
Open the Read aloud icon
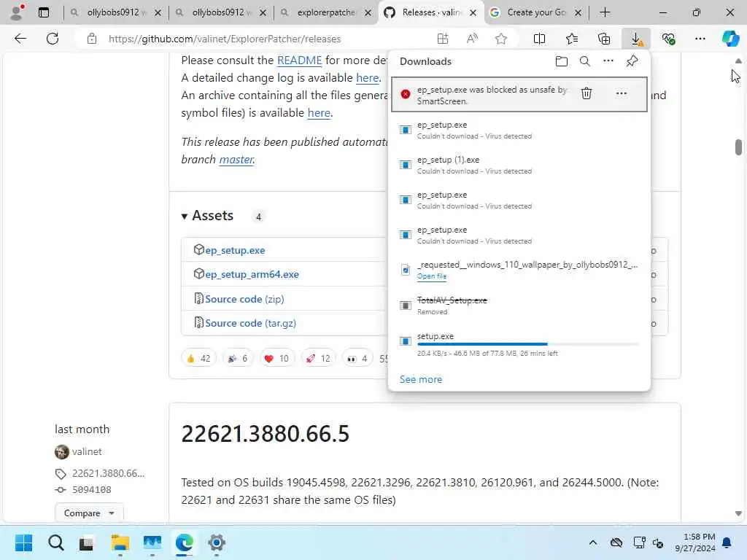click(x=472, y=39)
